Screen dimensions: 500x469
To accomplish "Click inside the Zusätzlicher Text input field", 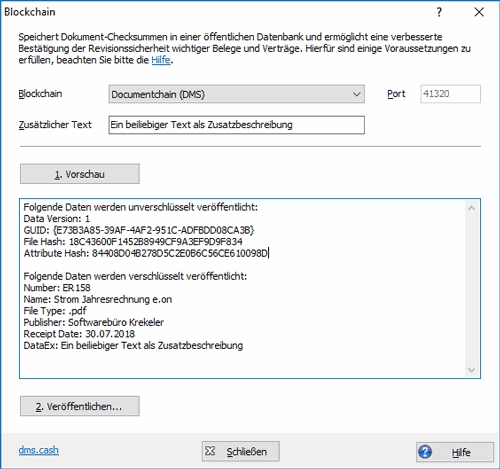I will [x=236, y=125].
